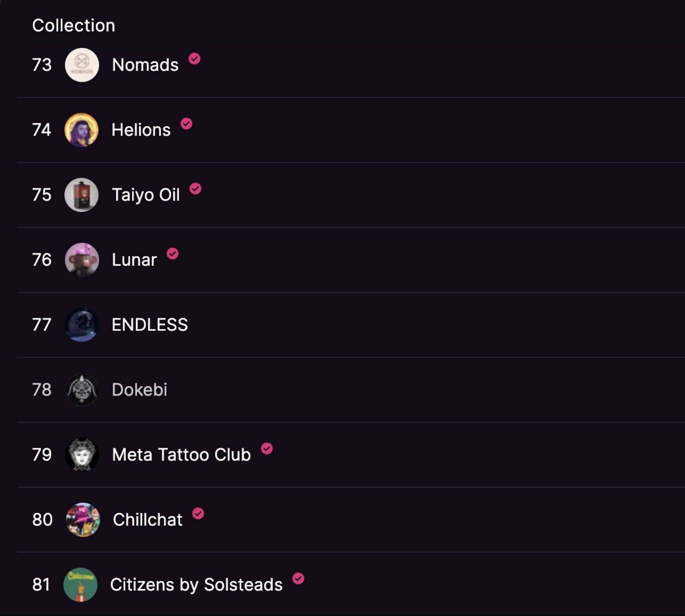Click the Meta Tattoo Club avatar
Image resolution: width=685 pixels, height=616 pixels.
(x=82, y=455)
